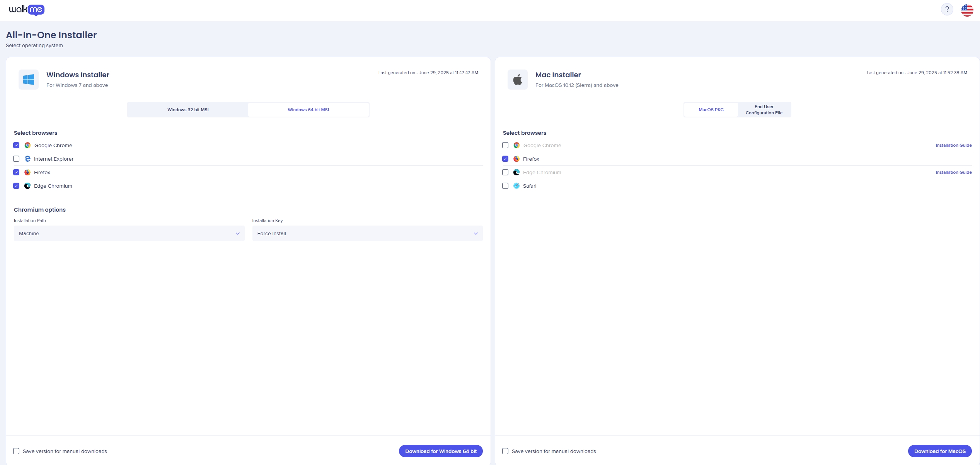The width and height of the screenshot is (980, 465).
Task: Click the WalkMe logo
Action: [x=27, y=10]
